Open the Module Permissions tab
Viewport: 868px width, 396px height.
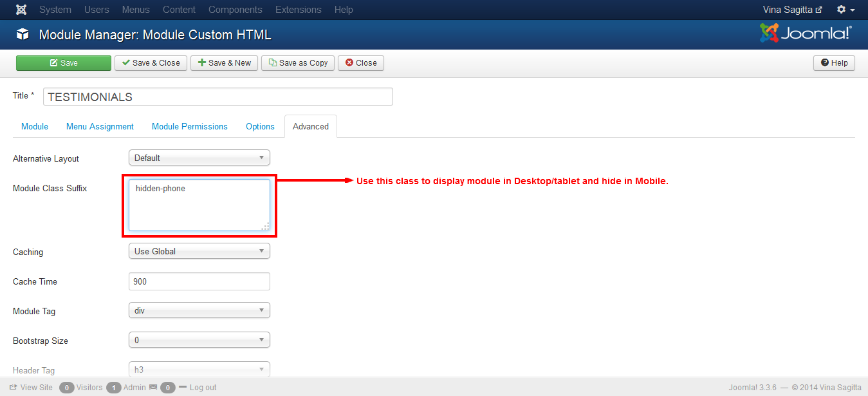click(x=189, y=127)
